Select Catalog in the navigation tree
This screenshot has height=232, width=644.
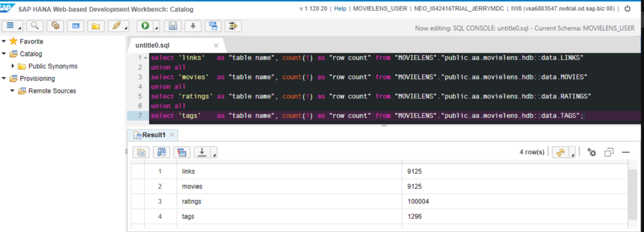31,54
